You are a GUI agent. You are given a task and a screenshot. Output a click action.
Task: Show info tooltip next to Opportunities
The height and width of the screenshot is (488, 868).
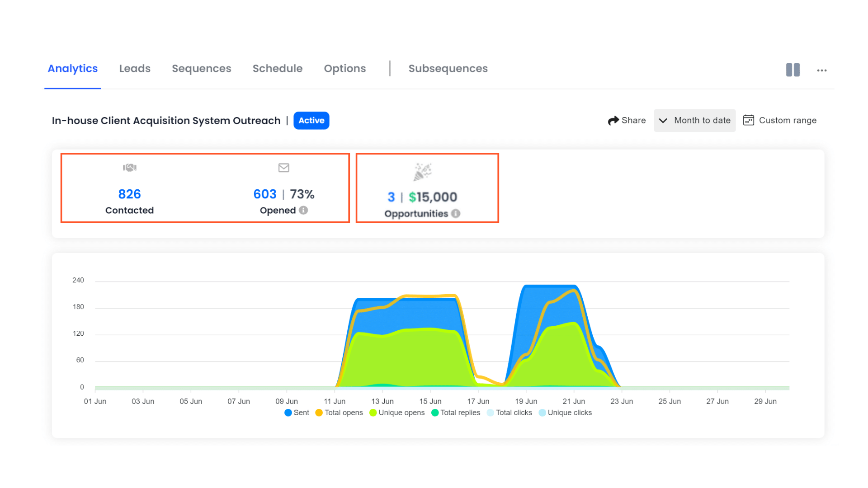pos(456,213)
